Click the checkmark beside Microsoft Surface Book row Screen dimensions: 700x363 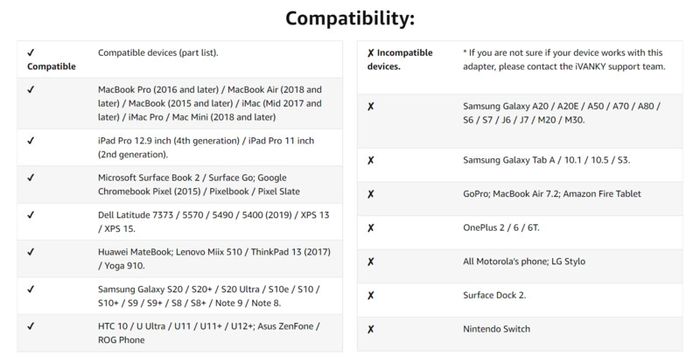[x=30, y=178]
